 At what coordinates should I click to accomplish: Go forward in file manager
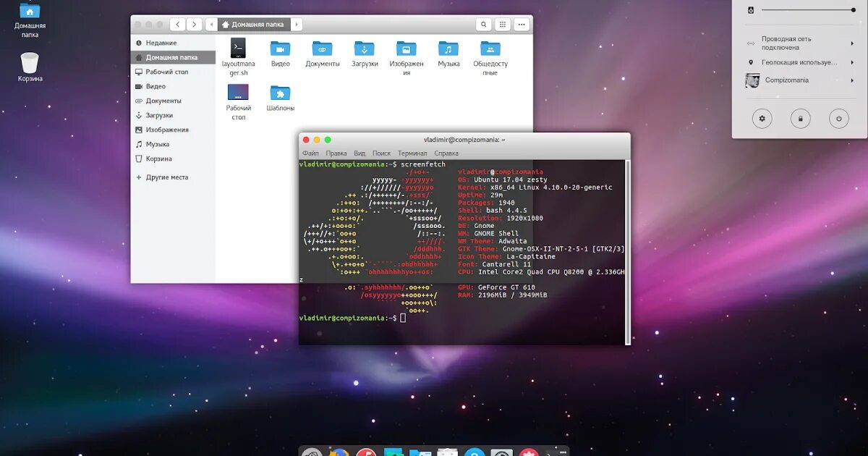tap(195, 25)
